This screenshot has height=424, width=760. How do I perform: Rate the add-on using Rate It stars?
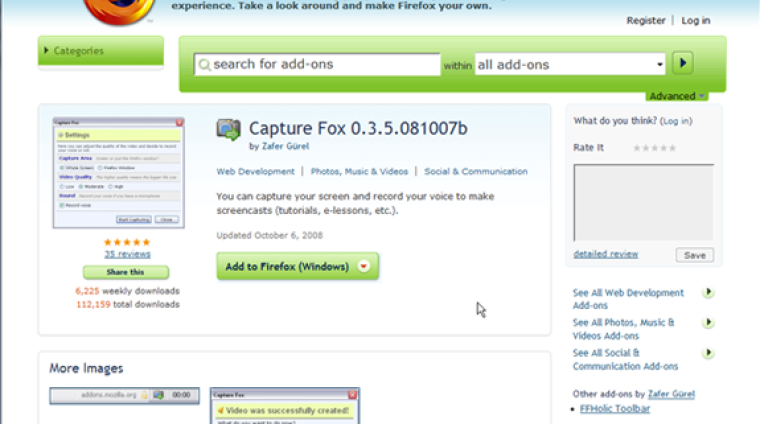pos(655,148)
